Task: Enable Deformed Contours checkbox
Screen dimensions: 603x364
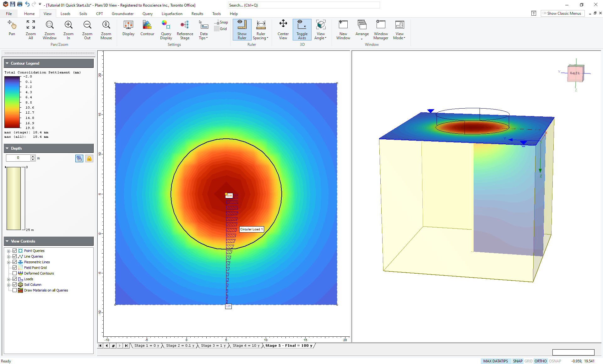Action: click(15, 273)
